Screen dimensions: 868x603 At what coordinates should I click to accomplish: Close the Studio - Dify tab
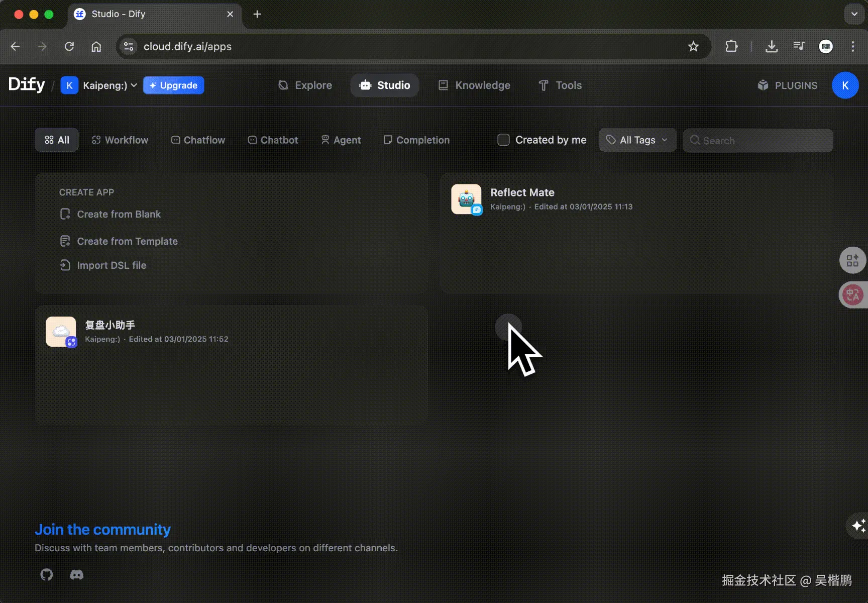tap(230, 14)
